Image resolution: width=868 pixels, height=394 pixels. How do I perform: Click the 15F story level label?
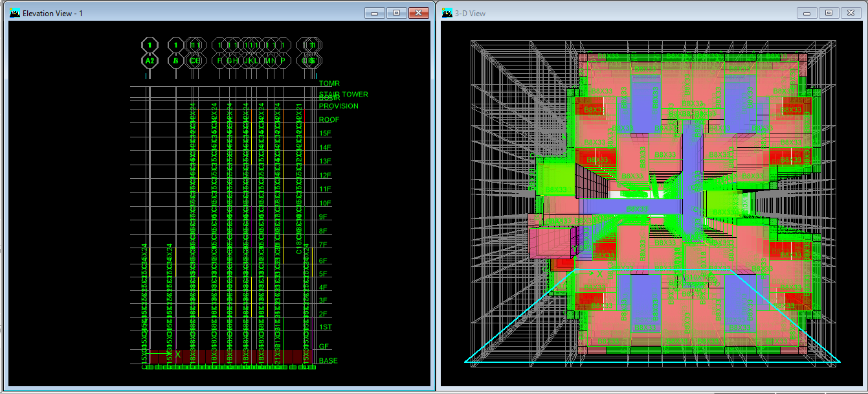(x=325, y=133)
